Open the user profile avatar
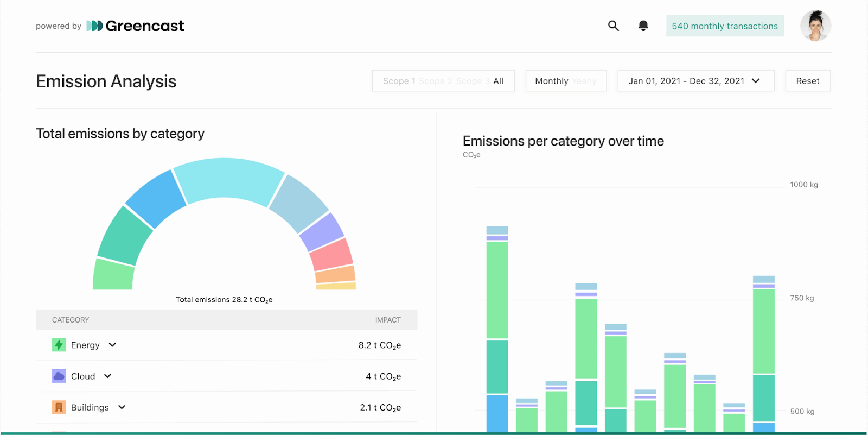This screenshot has height=435, width=868. click(815, 26)
